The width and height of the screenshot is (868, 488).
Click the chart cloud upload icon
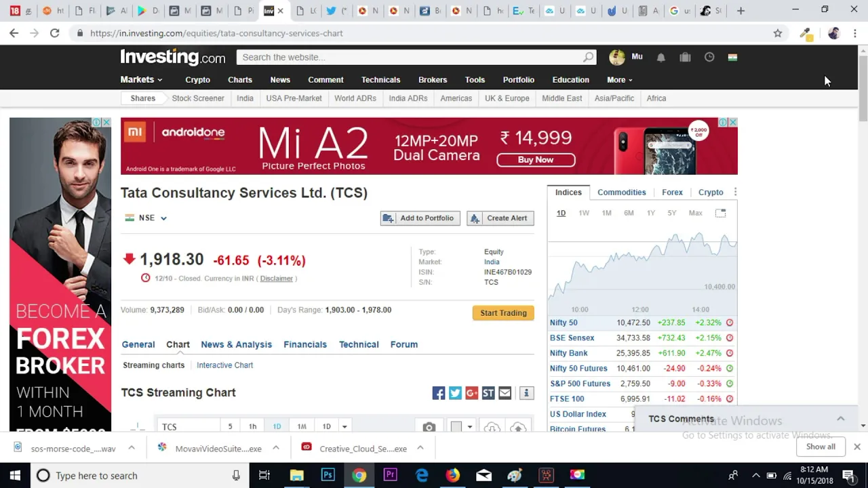tap(518, 428)
